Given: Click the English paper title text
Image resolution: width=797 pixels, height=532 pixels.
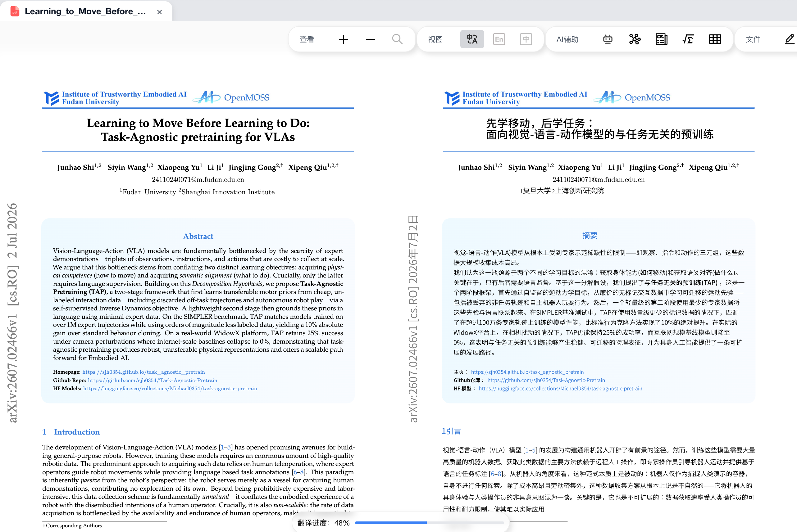Looking at the screenshot, I should (x=198, y=130).
